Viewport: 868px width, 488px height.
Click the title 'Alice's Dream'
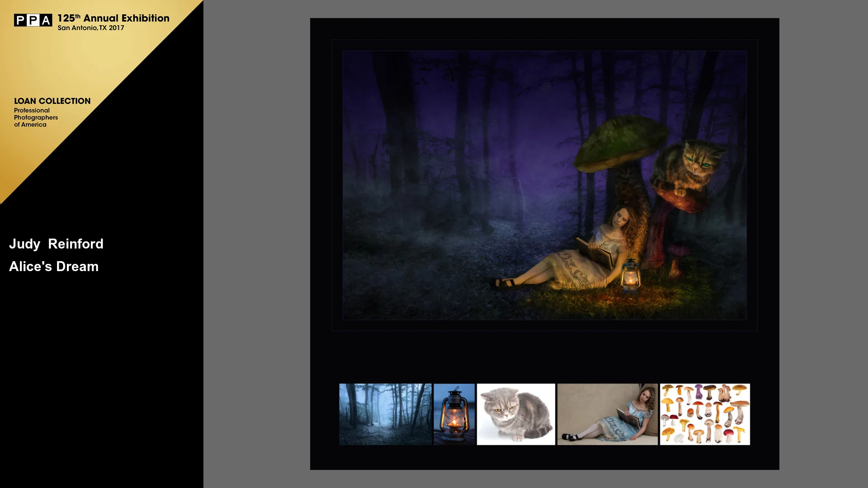(x=54, y=267)
